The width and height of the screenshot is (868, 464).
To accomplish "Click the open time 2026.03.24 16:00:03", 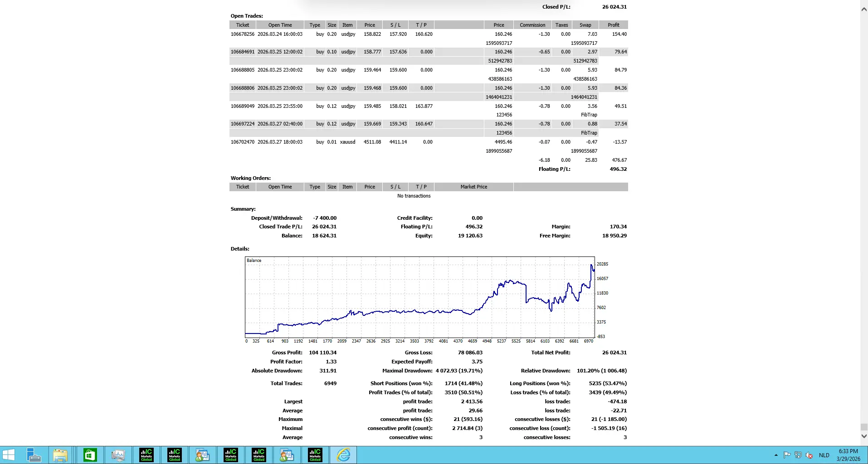I will [x=280, y=34].
